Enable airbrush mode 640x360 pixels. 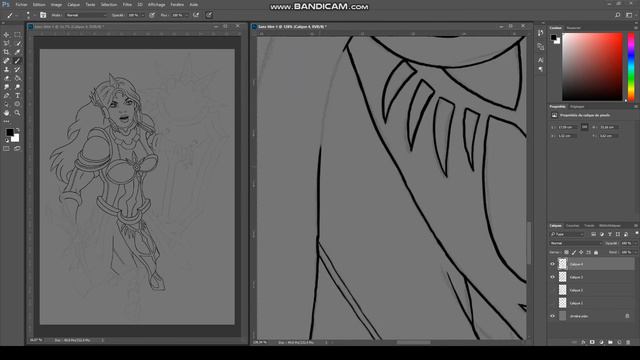[x=196, y=15]
